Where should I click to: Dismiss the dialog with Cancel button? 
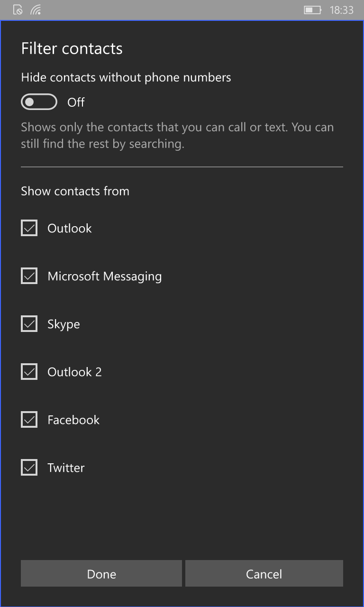point(264,574)
